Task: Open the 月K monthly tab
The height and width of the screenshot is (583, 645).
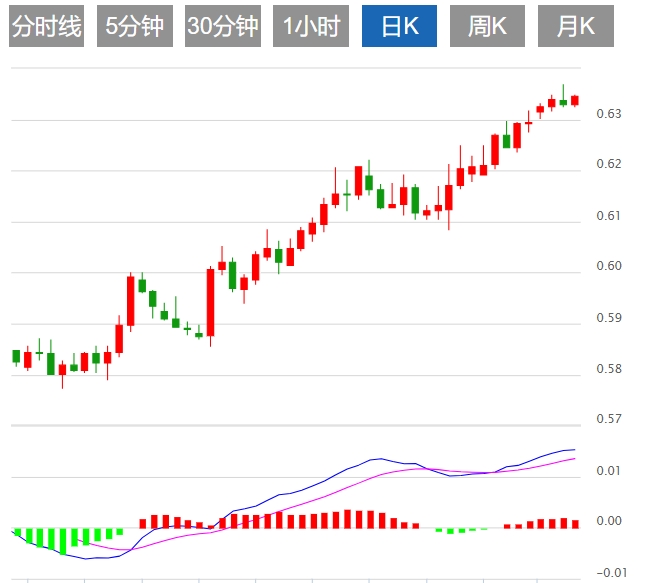Action: coord(575,26)
